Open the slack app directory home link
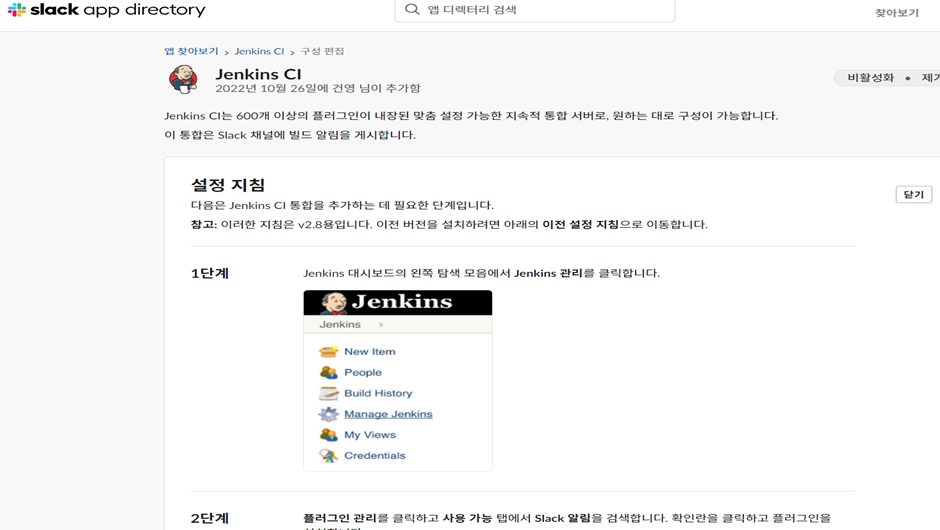The width and height of the screenshot is (940, 530). (x=107, y=10)
